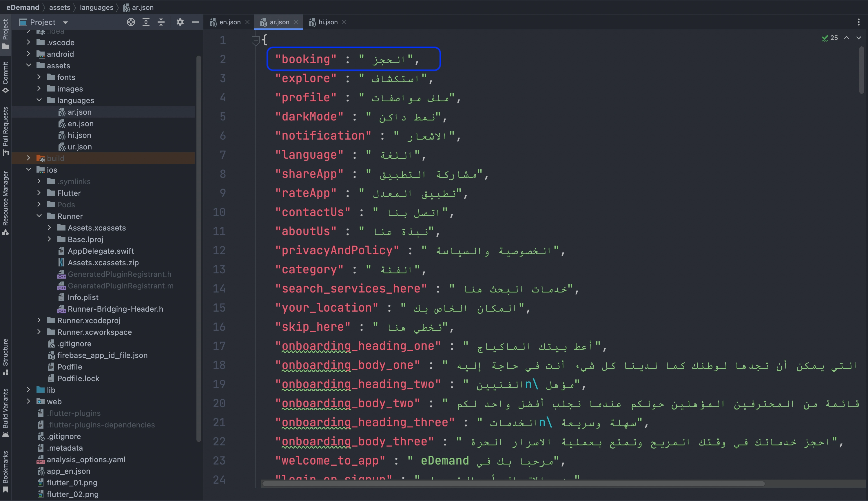Screen dimensions: 868x501
Task: Open the Commit tool window
Action: tap(6, 77)
